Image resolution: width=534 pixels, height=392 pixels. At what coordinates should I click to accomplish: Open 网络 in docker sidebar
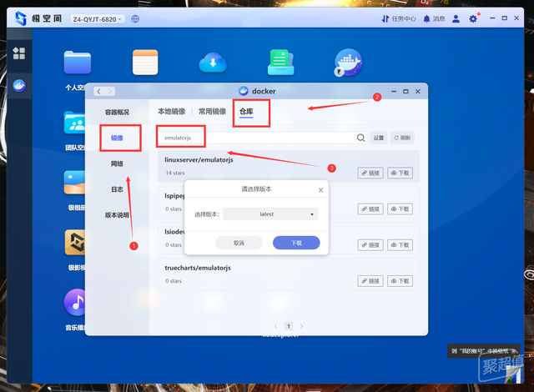(x=117, y=163)
